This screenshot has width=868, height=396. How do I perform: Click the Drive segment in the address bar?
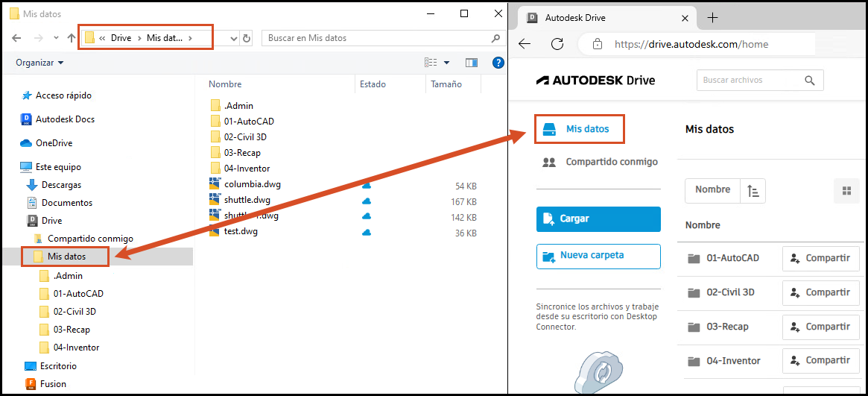pos(121,38)
